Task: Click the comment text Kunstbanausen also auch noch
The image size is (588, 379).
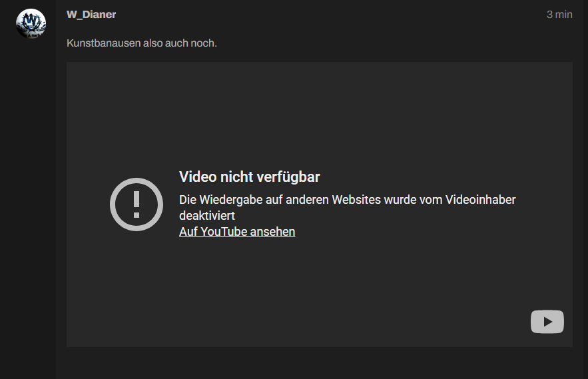Action: [x=142, y=43]
